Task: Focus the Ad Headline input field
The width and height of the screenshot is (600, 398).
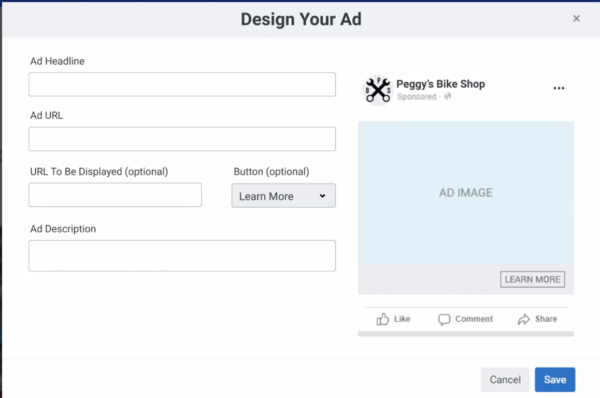Action: (182, 85)
